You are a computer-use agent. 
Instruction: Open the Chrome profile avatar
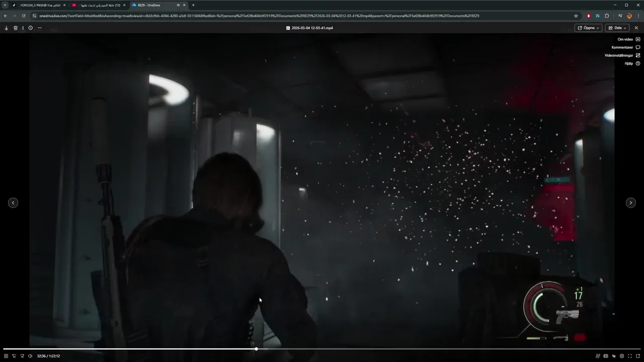(x=629, y=16)
